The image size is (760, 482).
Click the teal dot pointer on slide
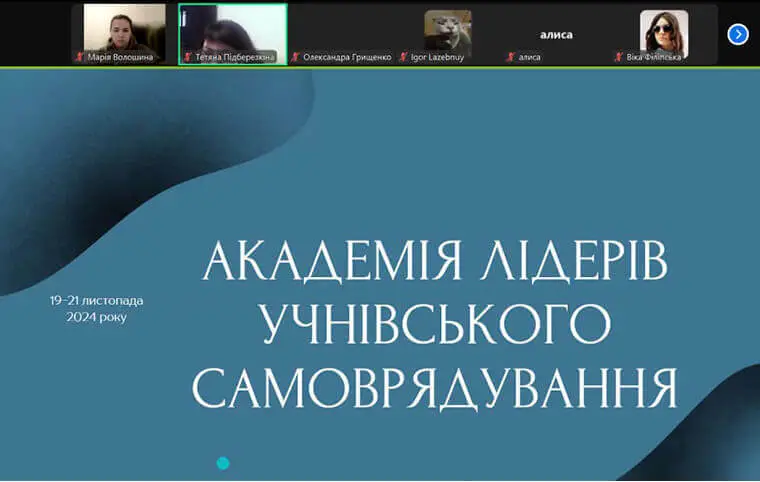point(223,463)
